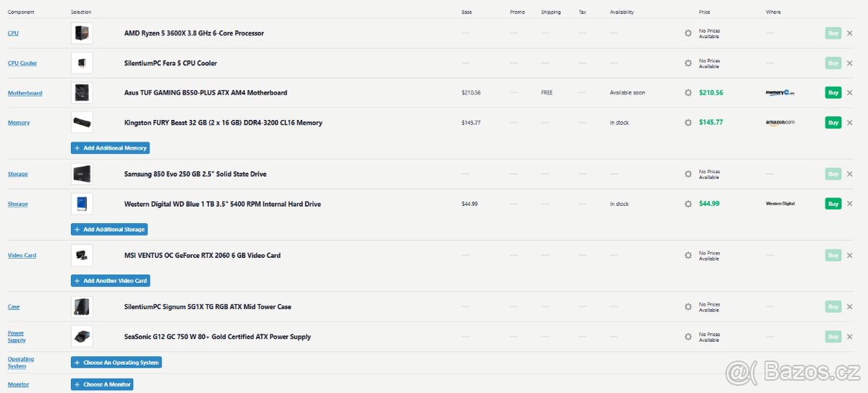This screenshot has width=868, height=393.
Task: Open gear settings for MSI VENTUS video card
Action: (x=688, y=255)
